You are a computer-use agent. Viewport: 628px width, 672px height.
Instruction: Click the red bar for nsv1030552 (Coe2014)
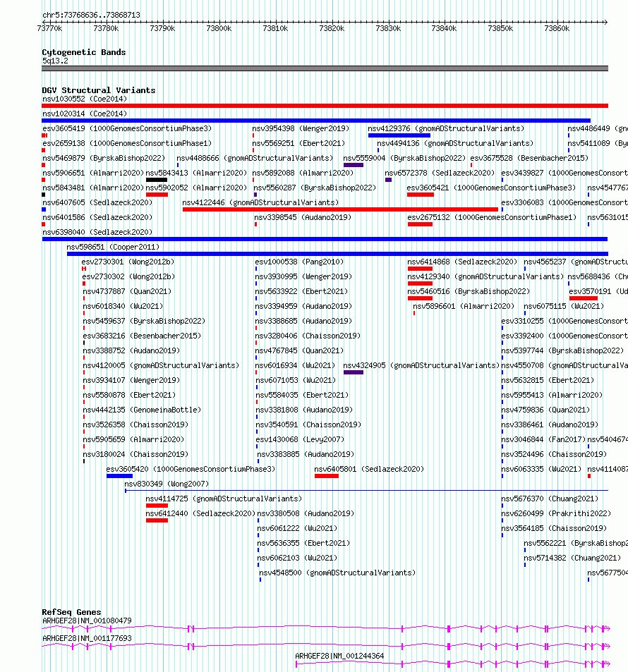pyautogui.click(x=325, y=106)
